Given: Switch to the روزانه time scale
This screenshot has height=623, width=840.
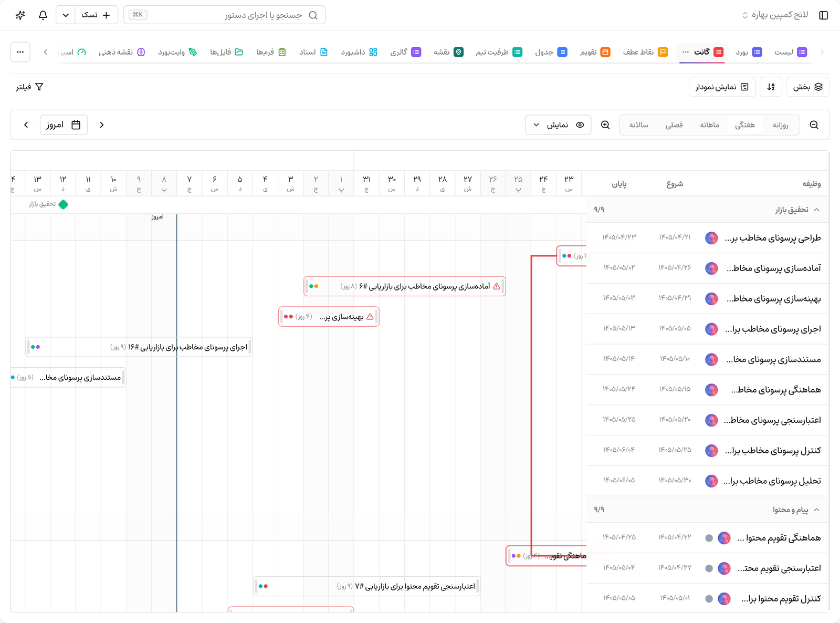Looking at the screenshot, I should click(781, 125).
